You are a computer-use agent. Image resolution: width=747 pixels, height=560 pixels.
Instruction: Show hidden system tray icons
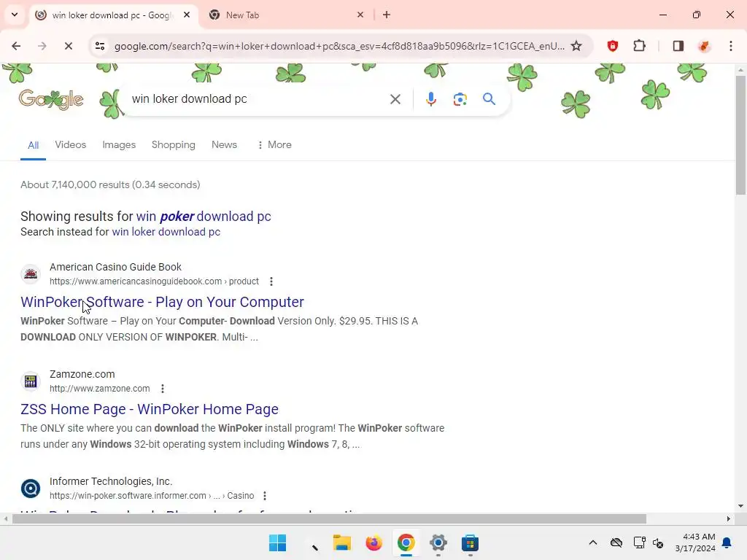592,542
